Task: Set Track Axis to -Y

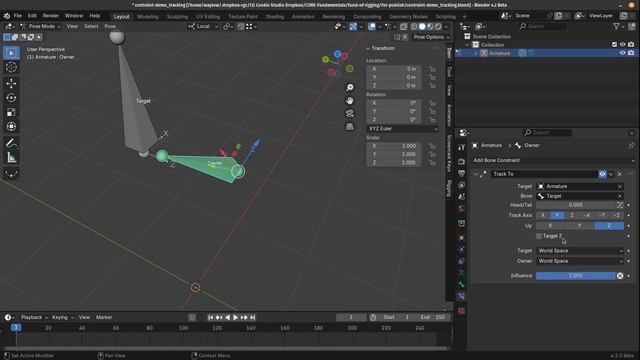Action: click(602, 215)
